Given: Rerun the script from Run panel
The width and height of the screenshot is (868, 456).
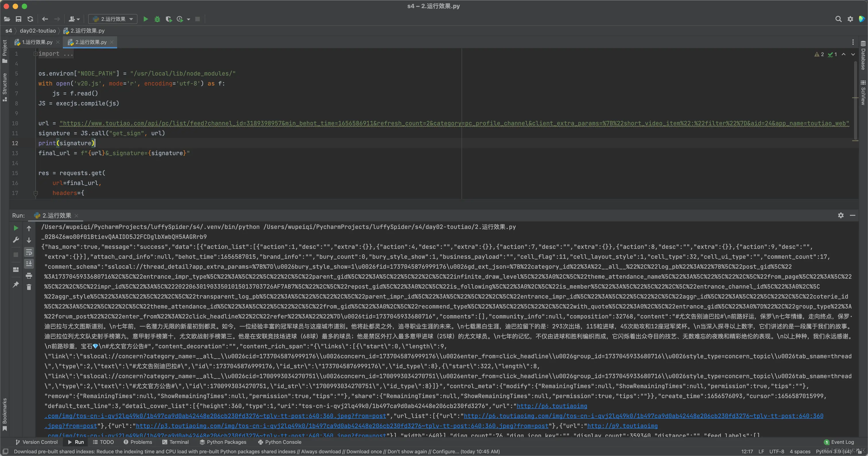Looking at the screenshot, I should click(x=15, y=228).
